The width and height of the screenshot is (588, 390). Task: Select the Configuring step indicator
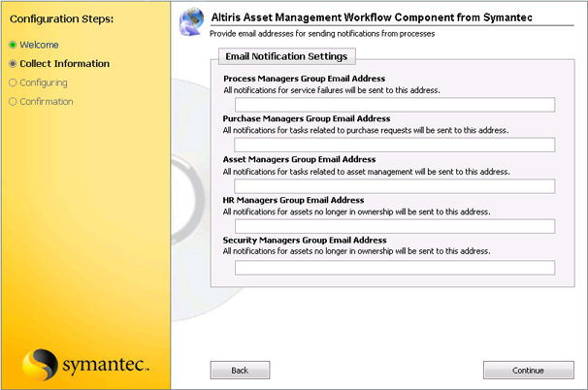point(13,82)
